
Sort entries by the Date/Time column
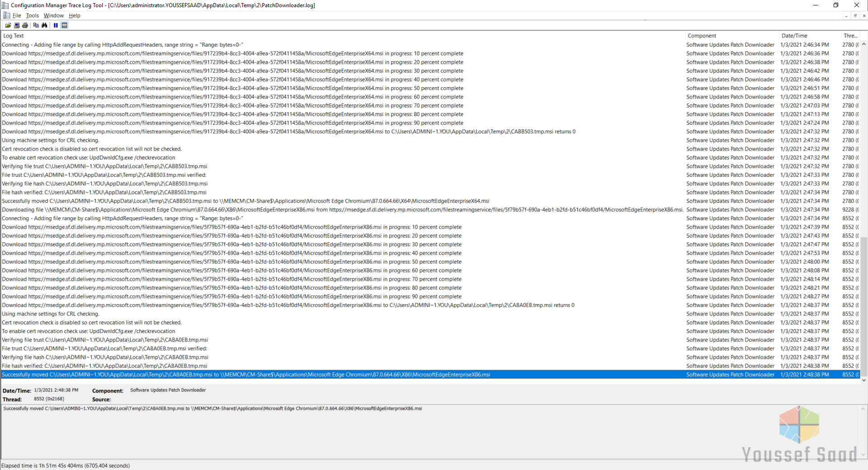point(794,35)
